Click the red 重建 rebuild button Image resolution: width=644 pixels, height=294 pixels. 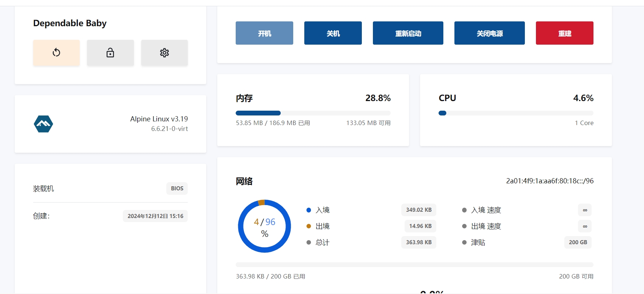[564, 33]
